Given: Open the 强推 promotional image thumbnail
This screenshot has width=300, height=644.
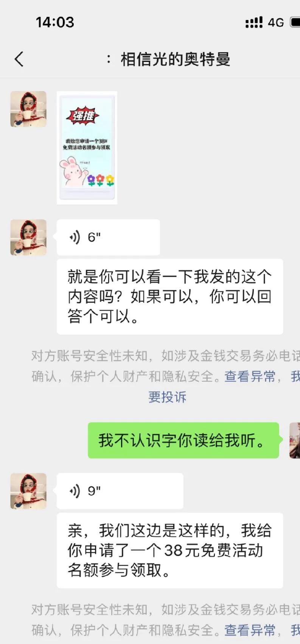Looking at the screenshot, I should (x=87, y=148).
